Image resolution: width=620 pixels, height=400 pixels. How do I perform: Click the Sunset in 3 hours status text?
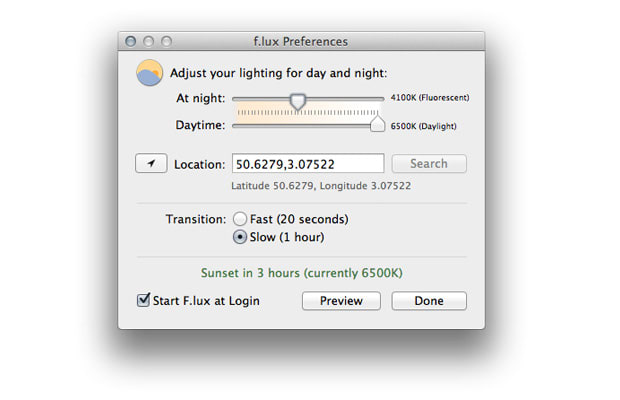click(302, 273)
